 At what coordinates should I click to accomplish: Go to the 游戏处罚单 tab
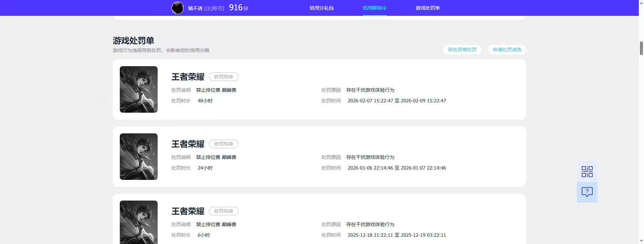[427, 8]
